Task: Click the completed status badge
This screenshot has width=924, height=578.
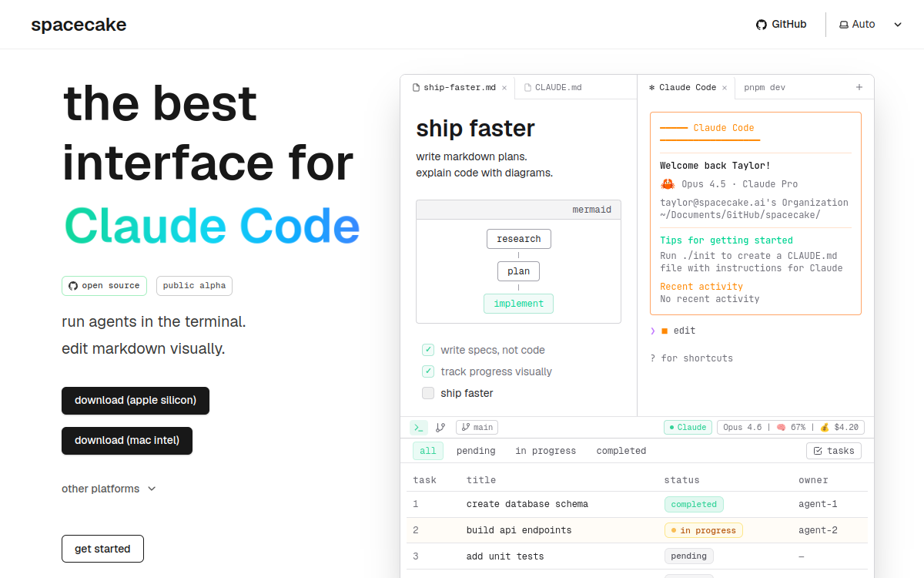Action: tap(694, 504)
